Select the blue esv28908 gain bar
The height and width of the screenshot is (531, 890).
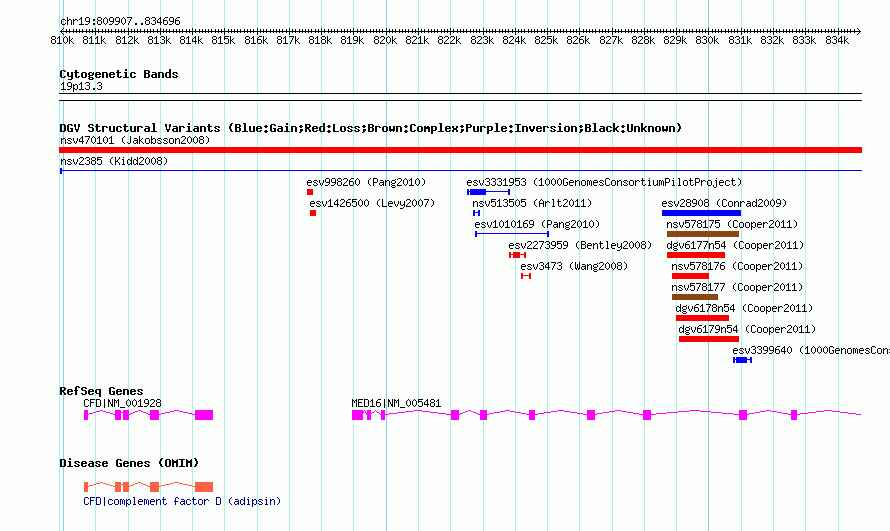702,213
